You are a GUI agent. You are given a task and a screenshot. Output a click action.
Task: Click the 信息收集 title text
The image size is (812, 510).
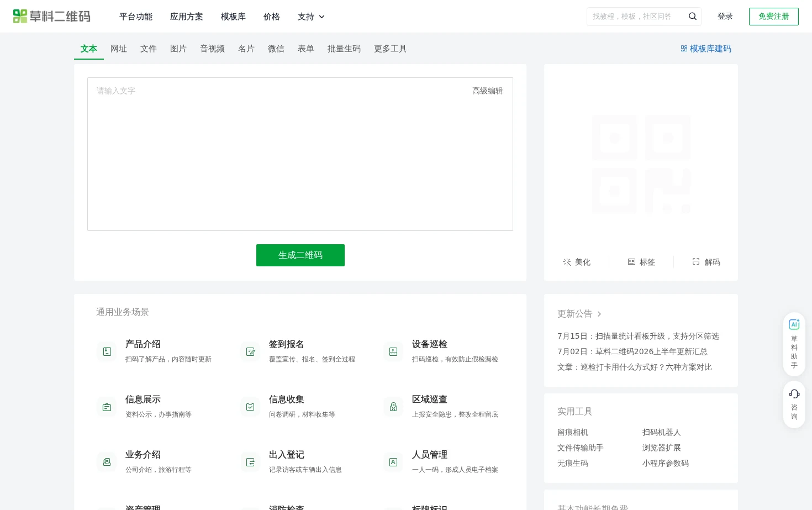[287, 399]
